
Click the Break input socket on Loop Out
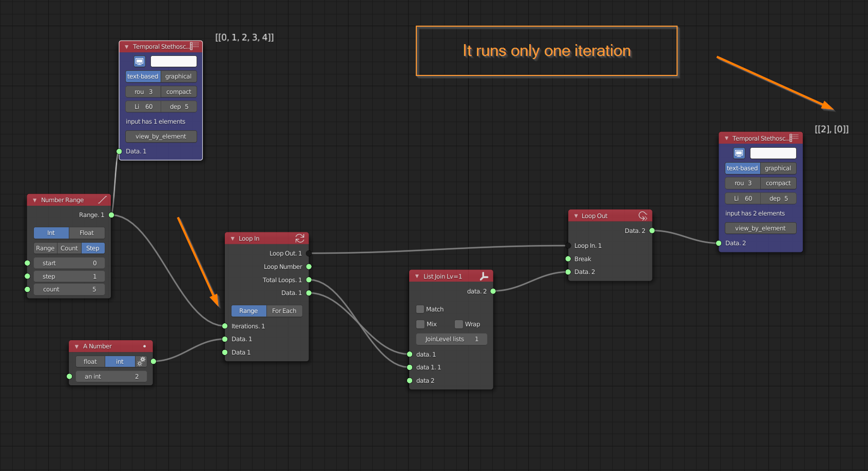pos(568,259)
